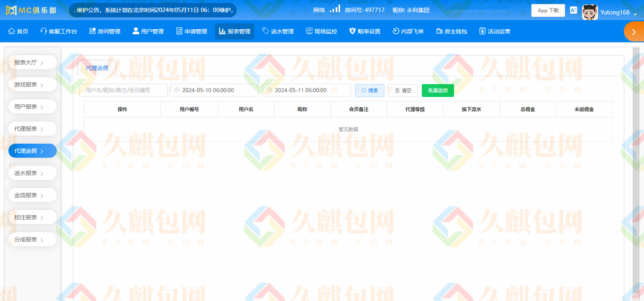Switch to the 代理返佣 tab
This screenshot has width=644, height=301.
pos(97,68)
